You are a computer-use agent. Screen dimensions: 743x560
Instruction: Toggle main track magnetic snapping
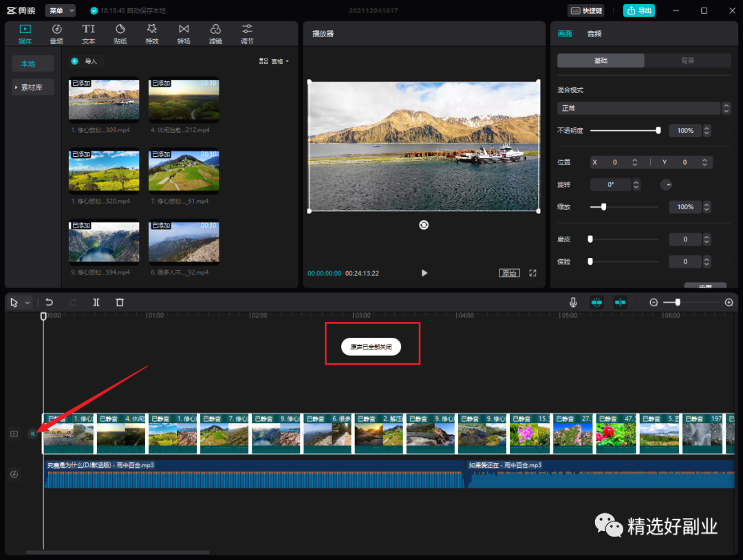click(x=596, y=302)
